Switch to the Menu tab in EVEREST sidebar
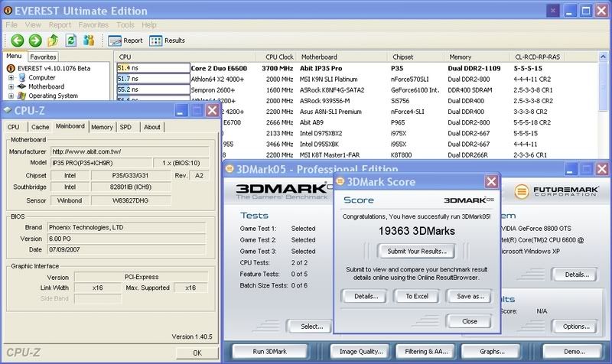612x364 pixels. point(14,56)
